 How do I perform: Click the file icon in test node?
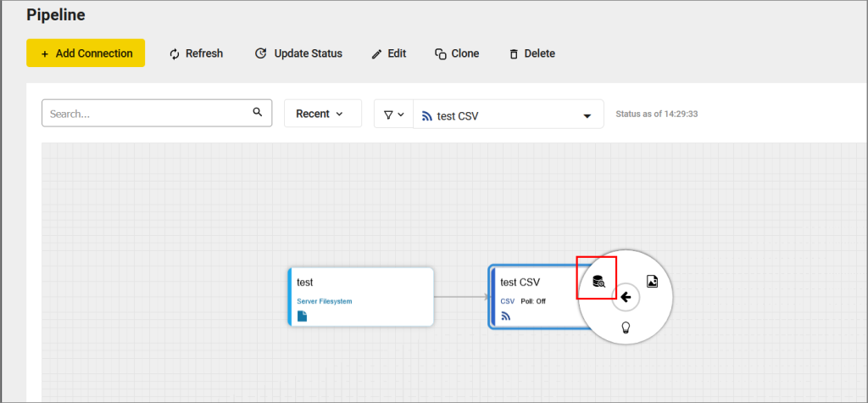point(303,316)
